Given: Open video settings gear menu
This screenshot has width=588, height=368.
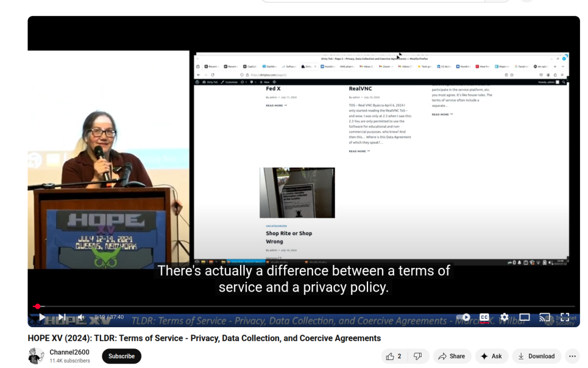Looking at the screenshot, I should pyautogui.click(x=504, y=317).
